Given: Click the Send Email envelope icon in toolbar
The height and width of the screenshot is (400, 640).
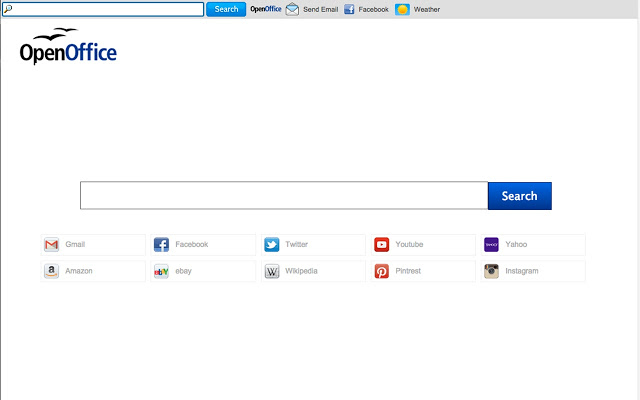Looking at the screenshot, I should 292,9.
